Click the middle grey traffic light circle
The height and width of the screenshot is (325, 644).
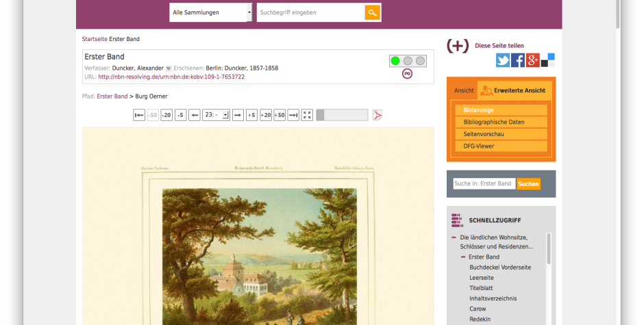tap(408, 61)
